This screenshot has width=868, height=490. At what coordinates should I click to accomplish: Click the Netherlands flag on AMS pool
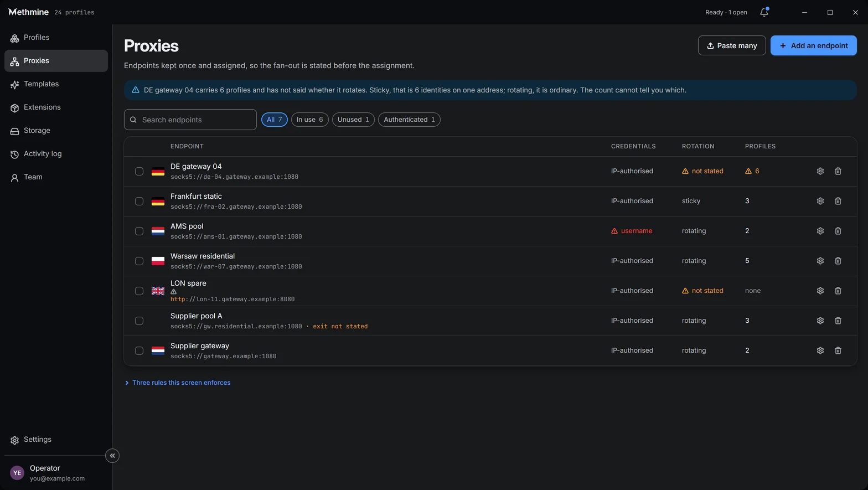click(x=158, y=231)
